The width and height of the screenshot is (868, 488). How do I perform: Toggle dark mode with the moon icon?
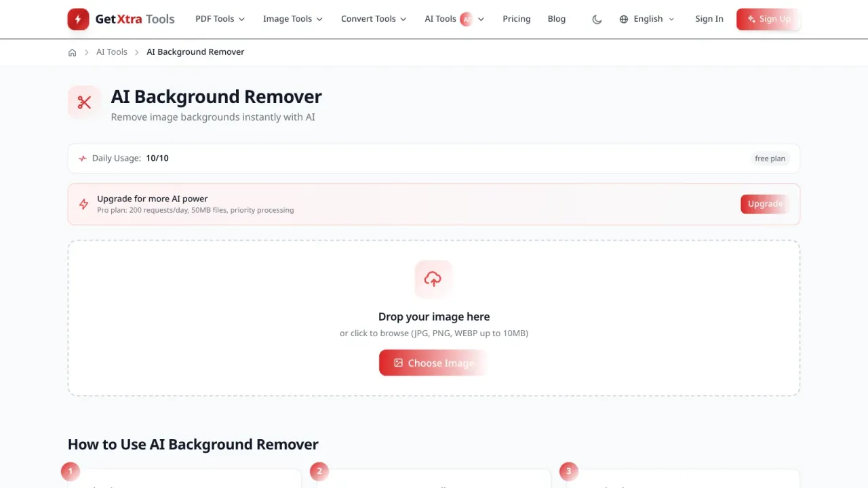coord(597,19)
